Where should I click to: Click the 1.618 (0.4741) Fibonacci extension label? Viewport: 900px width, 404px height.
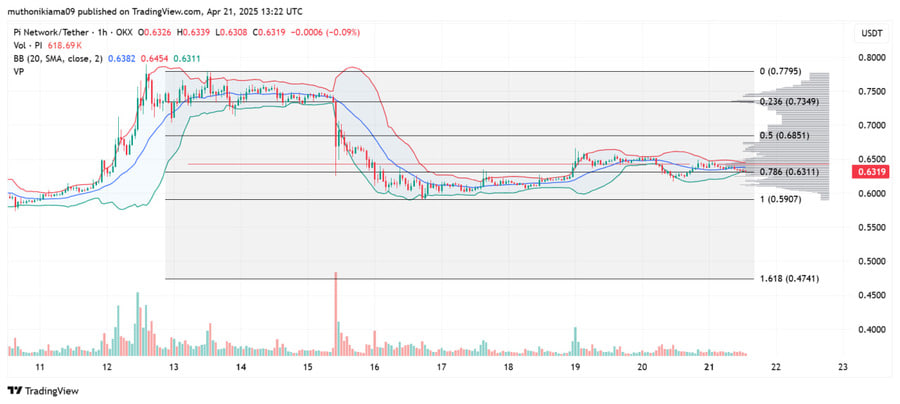pyautogui.click(x=789, y=278)
